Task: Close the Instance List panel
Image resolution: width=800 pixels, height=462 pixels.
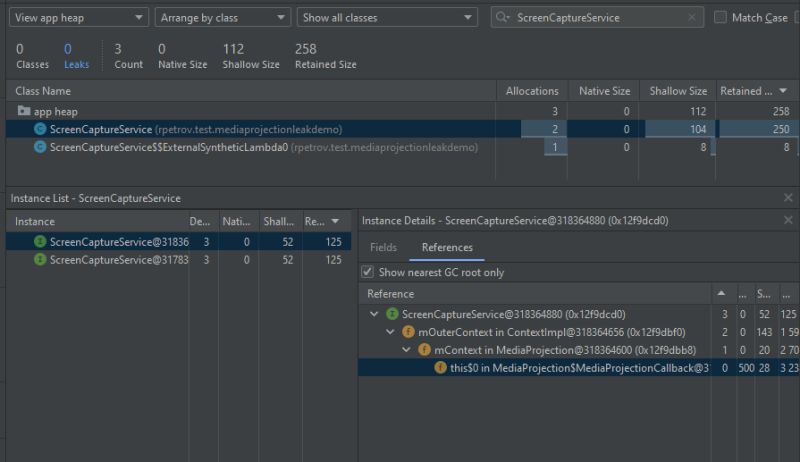Action: point(788,198)
